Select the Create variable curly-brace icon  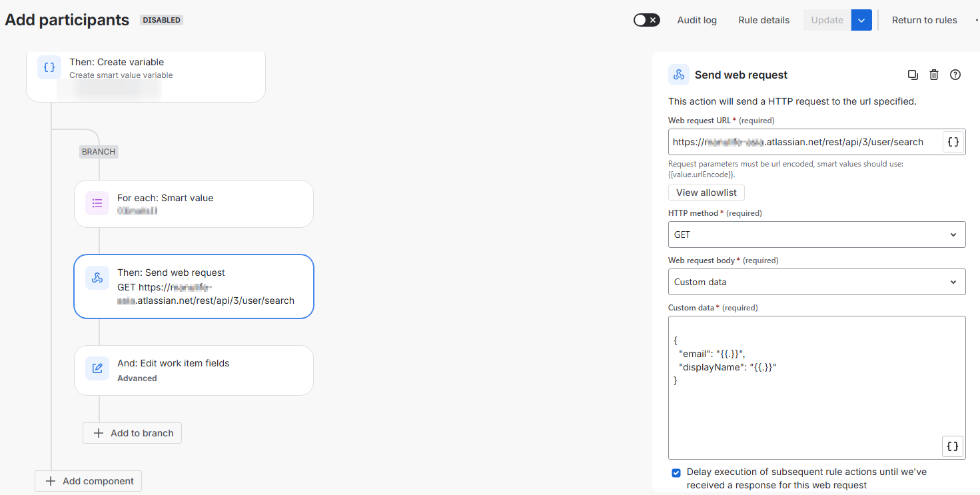[49, 67]
